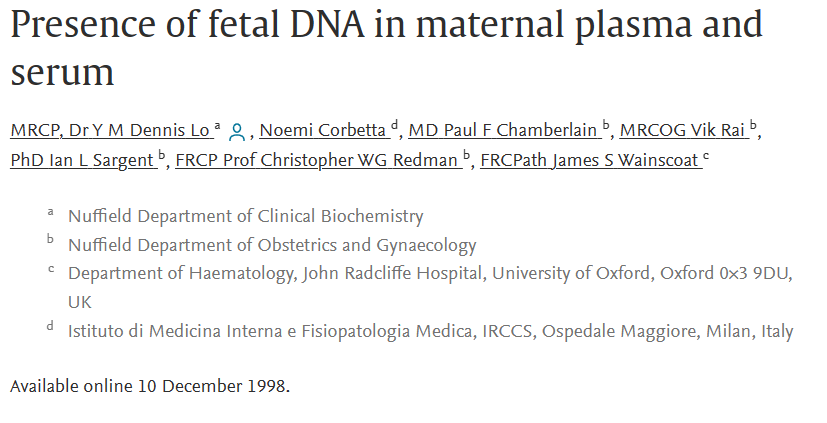Screen dimensions: 827x423
Task: Open the Noemi Corbetta author link
Action: click(x=323, y=130)
